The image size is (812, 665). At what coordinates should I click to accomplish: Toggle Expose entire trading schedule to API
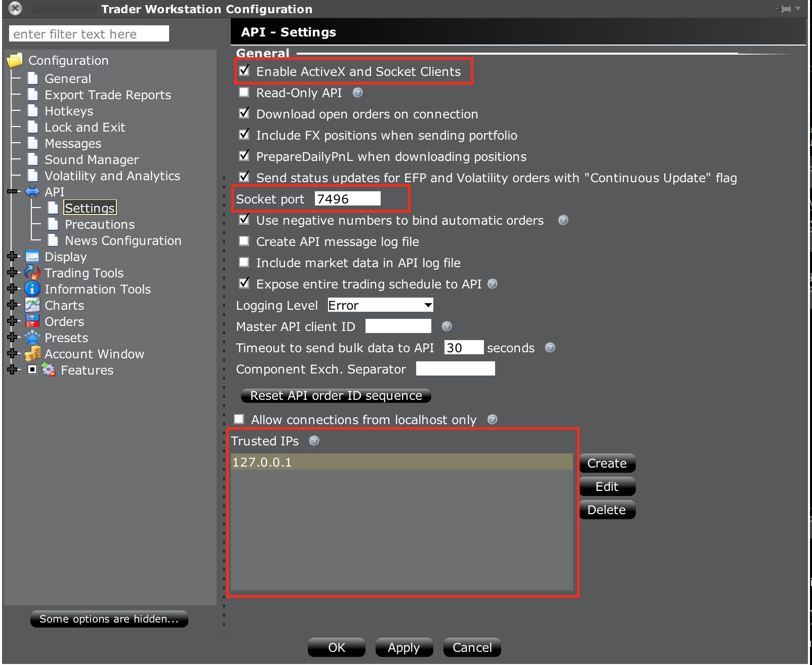(x=244, y=283)
